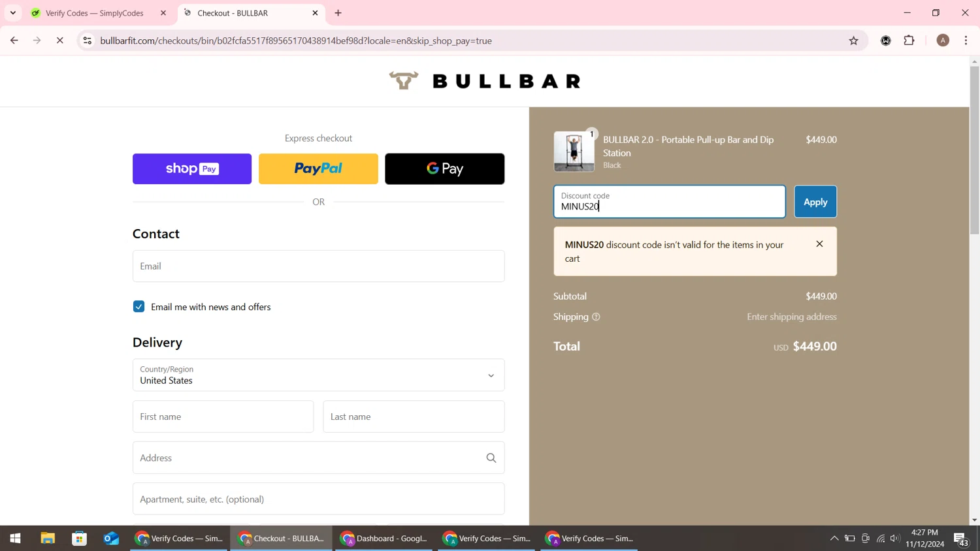
Task: Close the Checkout BULLBAR tab
Action: click(315, 13)
